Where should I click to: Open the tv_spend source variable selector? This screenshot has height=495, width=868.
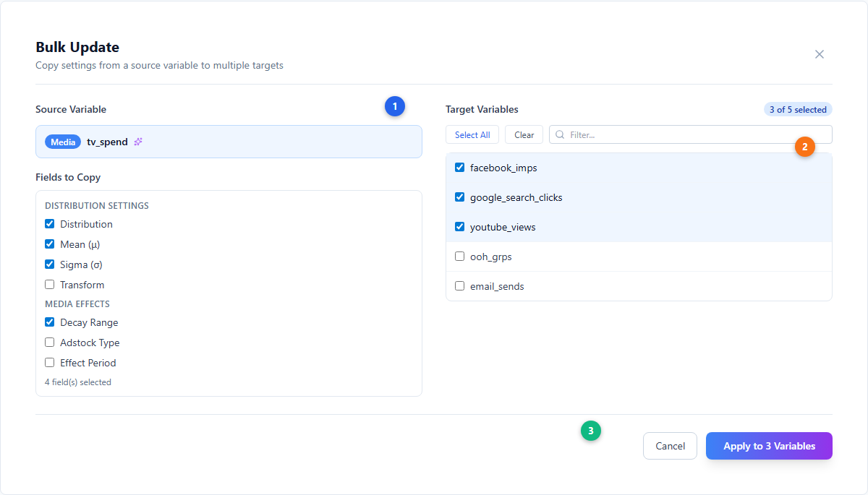(x=229, y=142)
